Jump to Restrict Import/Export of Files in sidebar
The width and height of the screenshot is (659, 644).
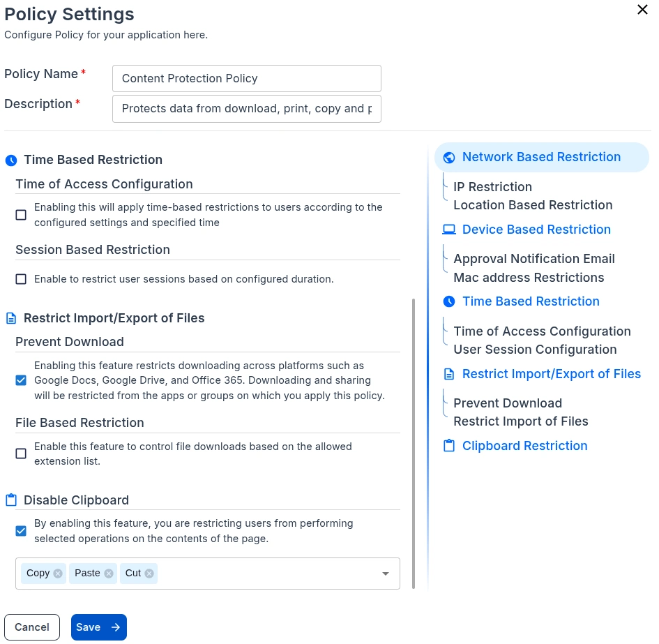pos(552,374)
